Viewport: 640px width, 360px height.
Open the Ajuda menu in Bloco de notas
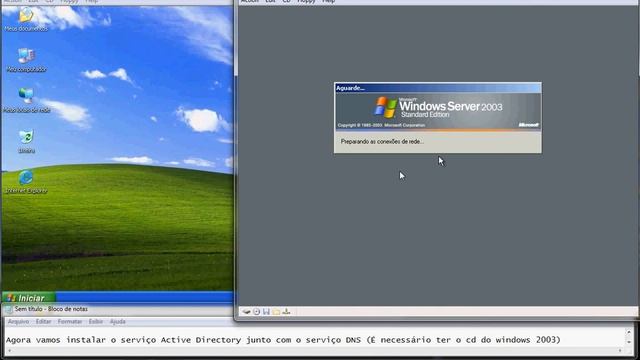pos(118,322)
